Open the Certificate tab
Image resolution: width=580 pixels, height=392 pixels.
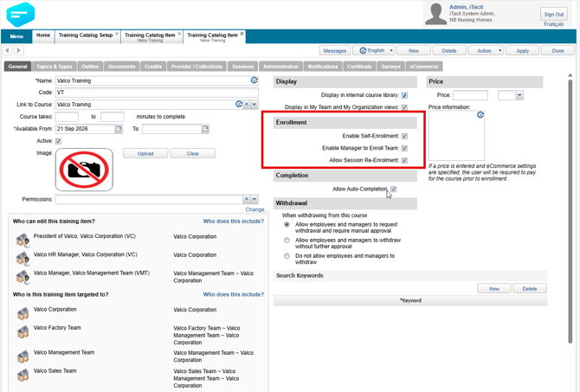[x=359, y=67]
